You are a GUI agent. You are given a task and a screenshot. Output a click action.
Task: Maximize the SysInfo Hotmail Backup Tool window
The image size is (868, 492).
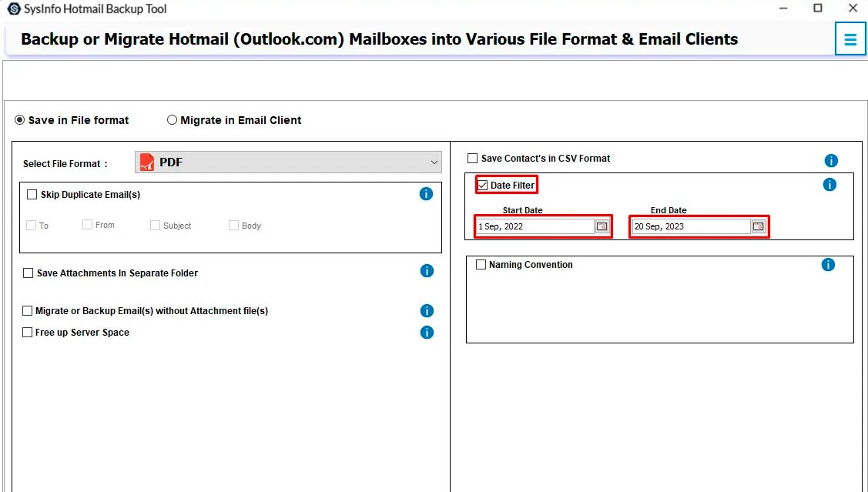click(818, 8)
